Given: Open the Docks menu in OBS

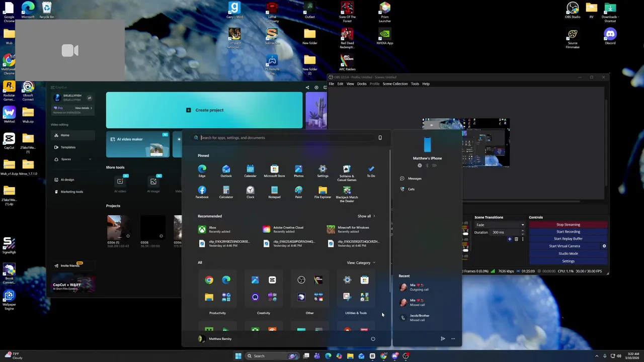Looking at the screenshot, I should pos(362,84).
